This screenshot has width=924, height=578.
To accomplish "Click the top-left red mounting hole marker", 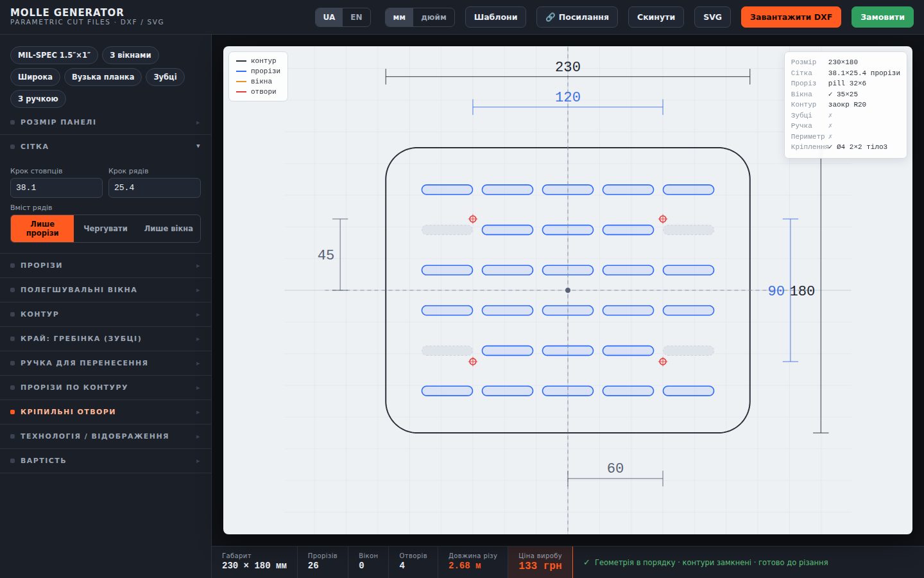I will click(x=473, y=219).
